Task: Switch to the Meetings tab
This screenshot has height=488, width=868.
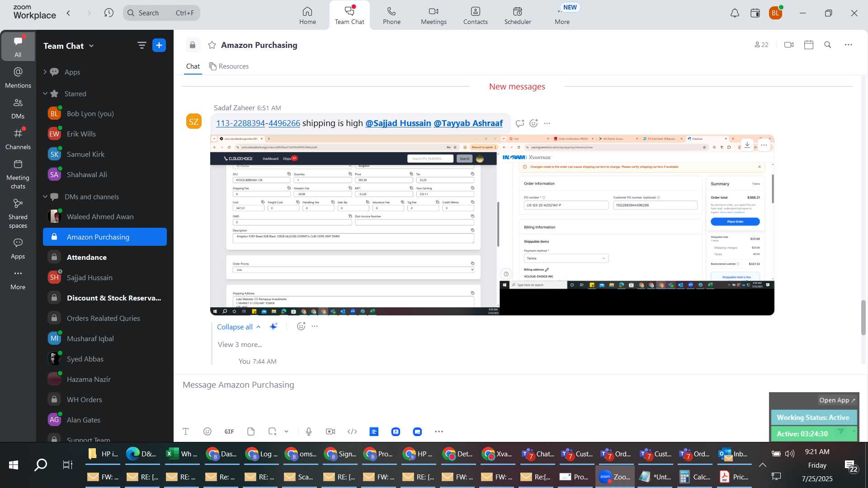Action: pyautogui.click(x=434, y=15)
